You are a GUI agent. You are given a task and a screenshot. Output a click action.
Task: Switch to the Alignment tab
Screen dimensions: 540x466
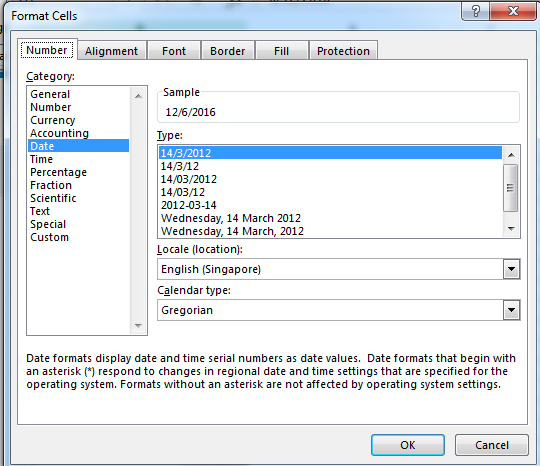(x=111, y=51)
